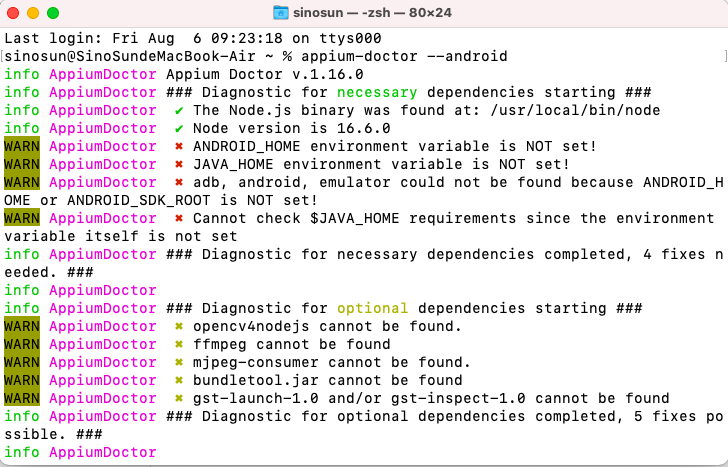Click the WARN label on the ffmpeg line

(21, 344)
